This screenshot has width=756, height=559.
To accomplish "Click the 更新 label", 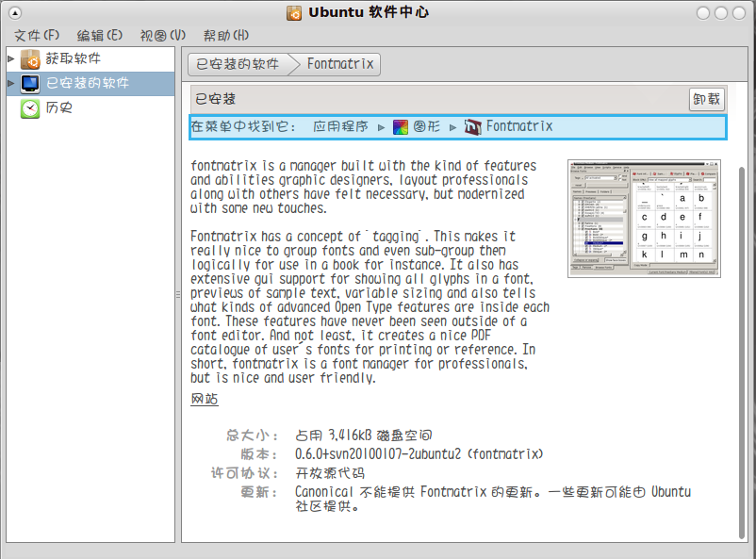I will pos(259,492).
